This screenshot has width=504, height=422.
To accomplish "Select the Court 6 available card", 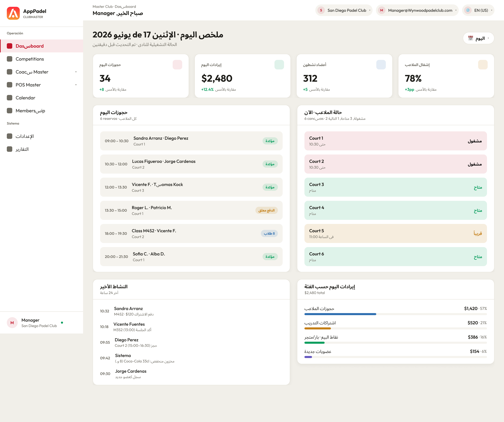I will tap(396, 257).
